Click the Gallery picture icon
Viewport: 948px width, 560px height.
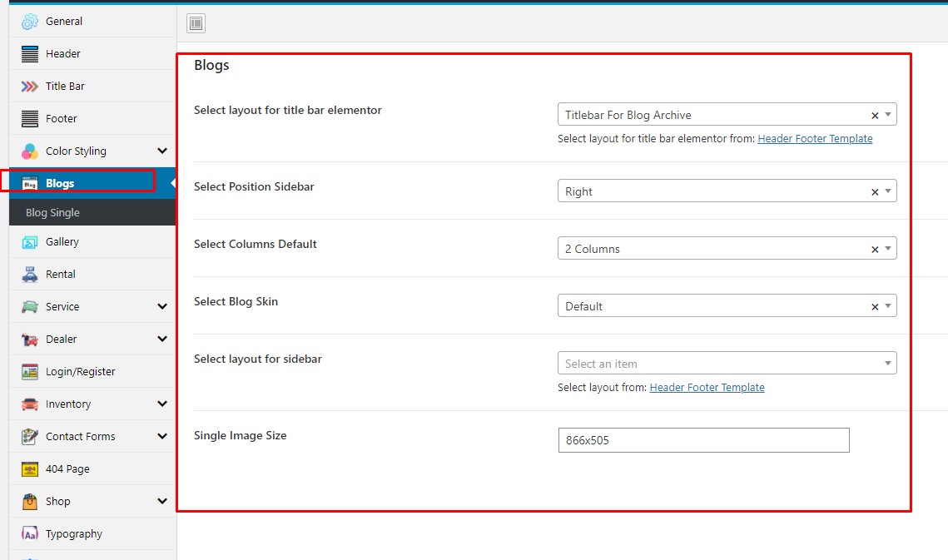pos(30,242)
